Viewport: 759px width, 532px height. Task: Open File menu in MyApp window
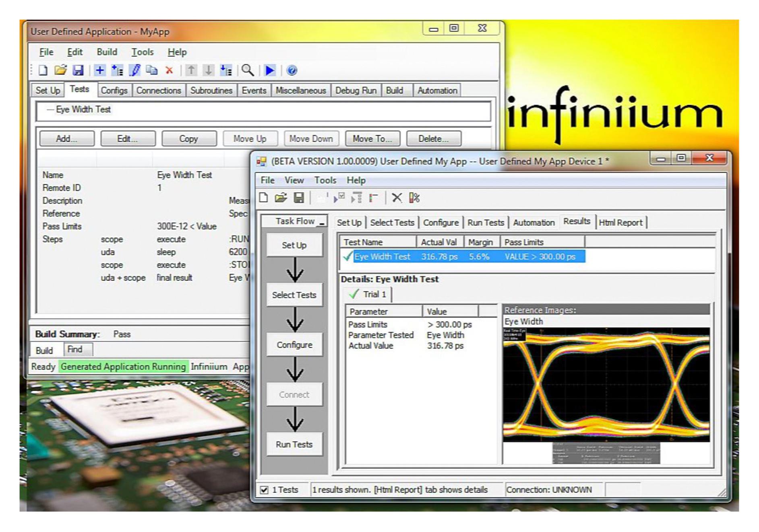46,52
